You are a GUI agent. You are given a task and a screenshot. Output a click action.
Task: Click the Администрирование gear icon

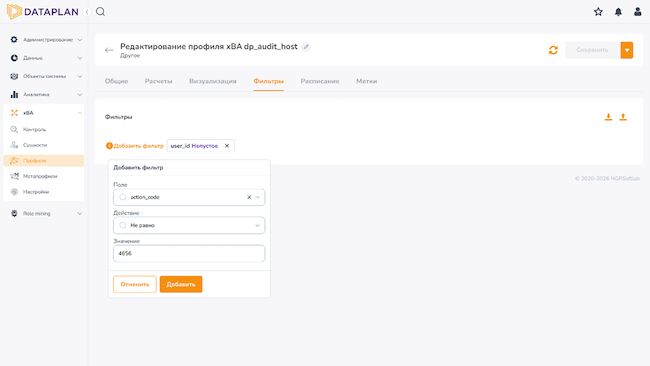pos(14,39)
